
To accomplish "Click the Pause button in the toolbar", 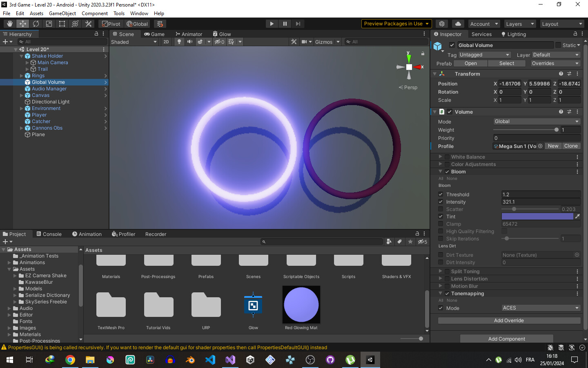I will 285,23.
